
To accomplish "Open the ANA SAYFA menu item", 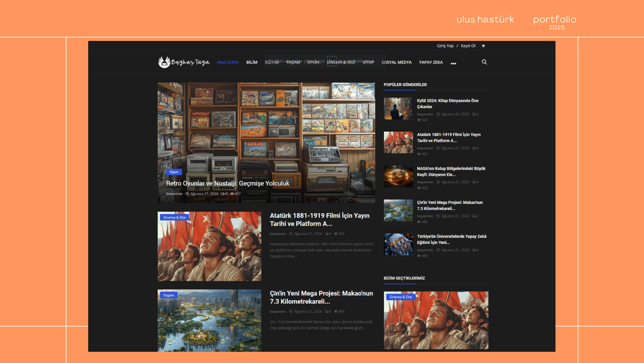I will (x=228, y=62).
